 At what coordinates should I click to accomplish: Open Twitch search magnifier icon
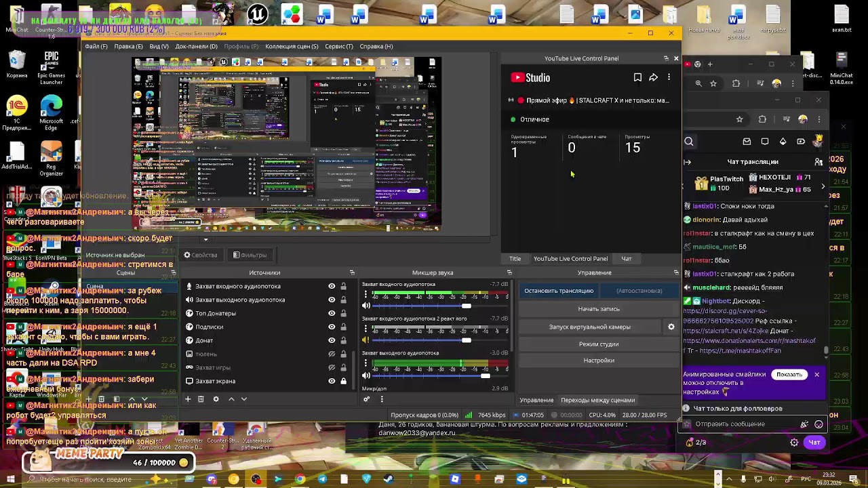689,142
